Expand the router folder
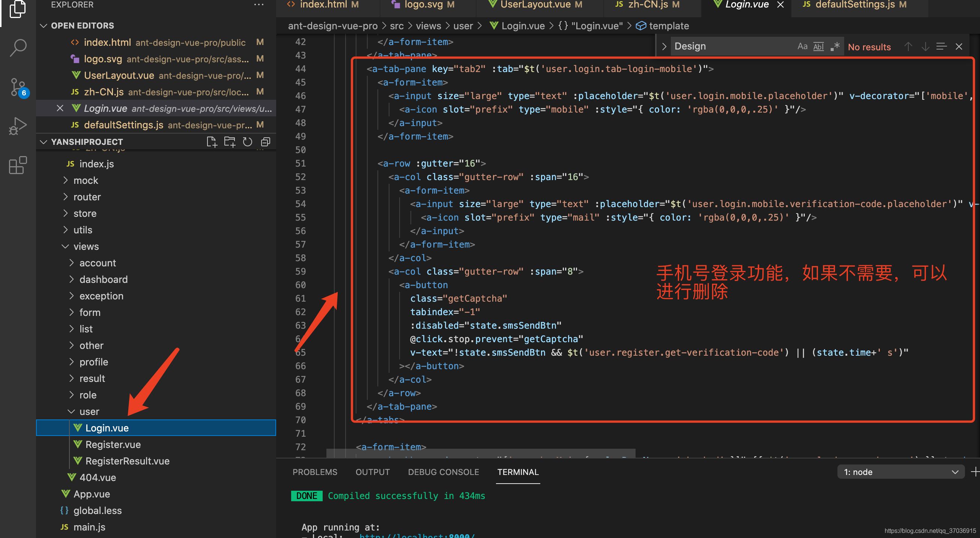This screenshot has height=538, width=980. pyautogui.click(x=87, y=197)
